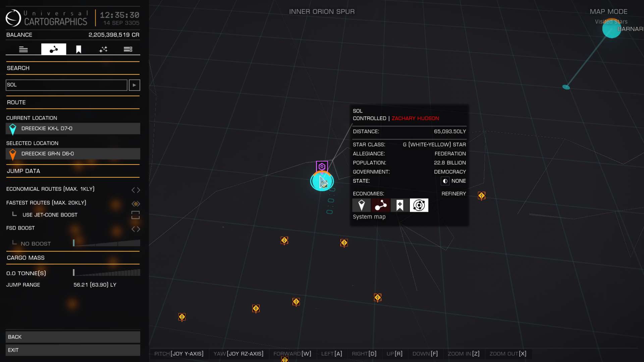644x362 pixels.
Task: Toggle the Use Jet-Cone Boost checkbox
Action: click(x=136, y=215)
